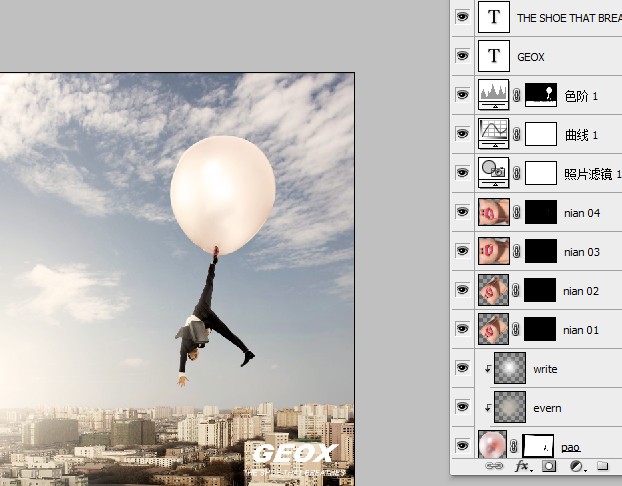The height and width of the screenshot is (486, 622).
Task: Select the nian 04 layer thumbnail
Action: [494, 212]
